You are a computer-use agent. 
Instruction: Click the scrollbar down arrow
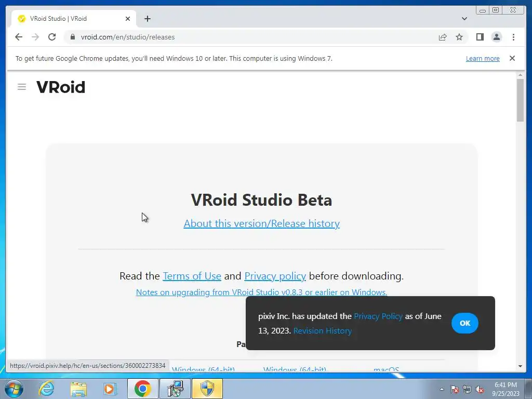pos(520,366)
